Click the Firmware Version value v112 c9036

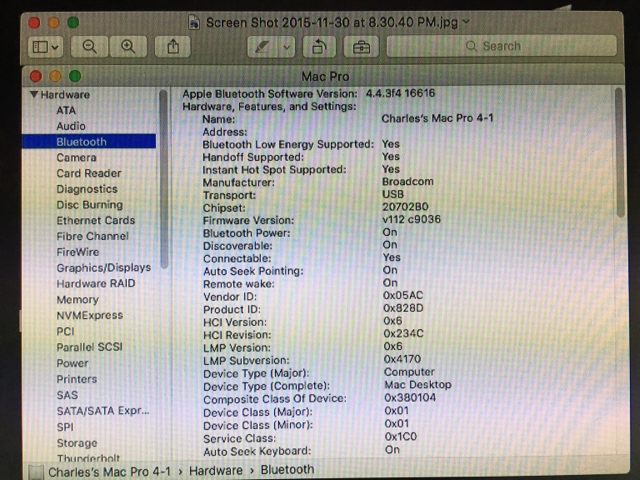tap(411, 220)
